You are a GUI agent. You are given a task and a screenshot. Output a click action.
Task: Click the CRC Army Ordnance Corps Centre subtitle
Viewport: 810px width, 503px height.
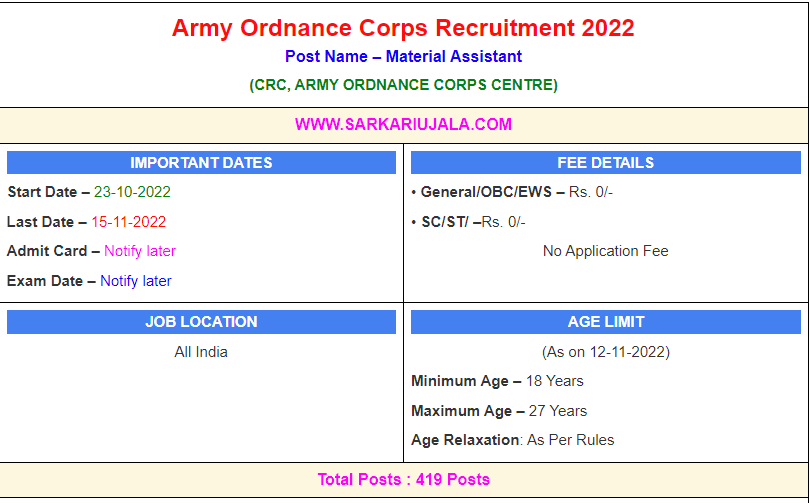tap(403, 85)
